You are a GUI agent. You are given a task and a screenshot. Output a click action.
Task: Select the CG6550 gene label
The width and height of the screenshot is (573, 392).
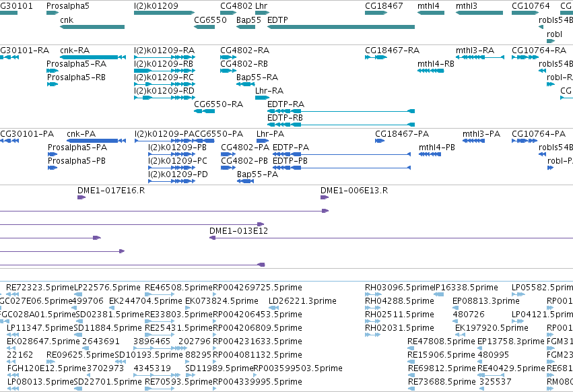210,20
